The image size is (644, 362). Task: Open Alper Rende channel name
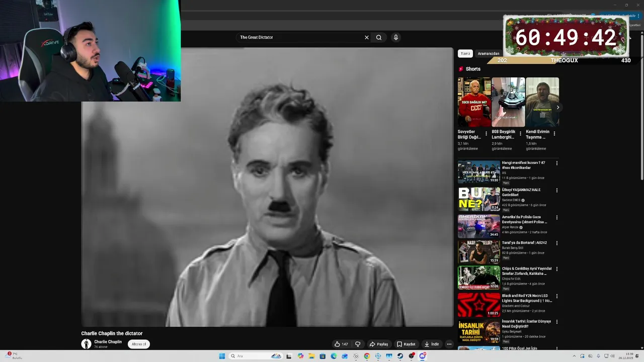[510, 227]
